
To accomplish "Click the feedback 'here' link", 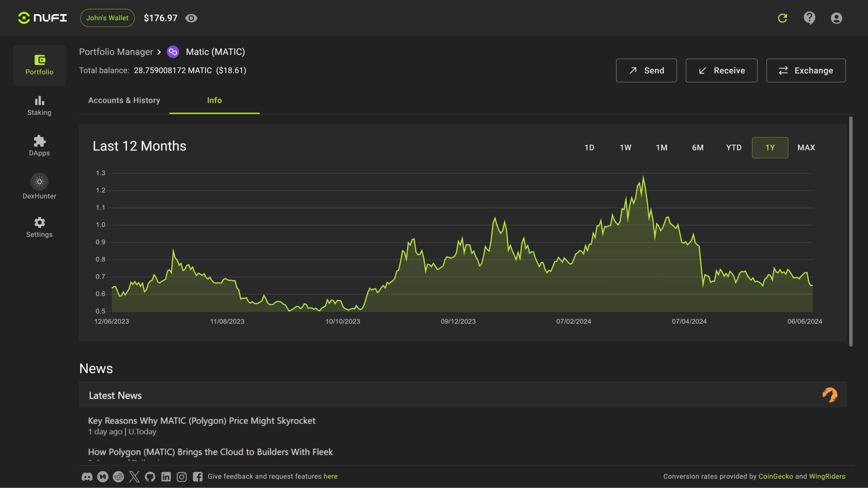I will (x=330, y=477).
